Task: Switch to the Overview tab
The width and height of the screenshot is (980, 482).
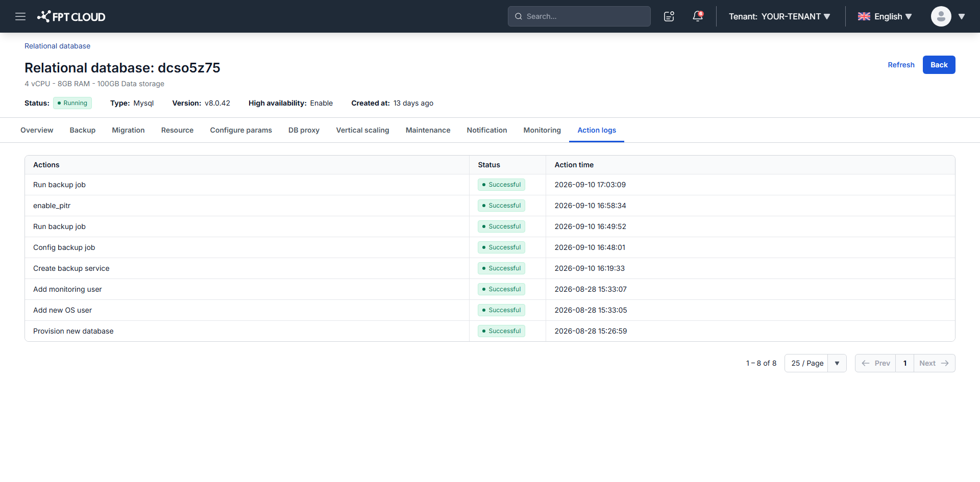Action: [x=37, y=130]
